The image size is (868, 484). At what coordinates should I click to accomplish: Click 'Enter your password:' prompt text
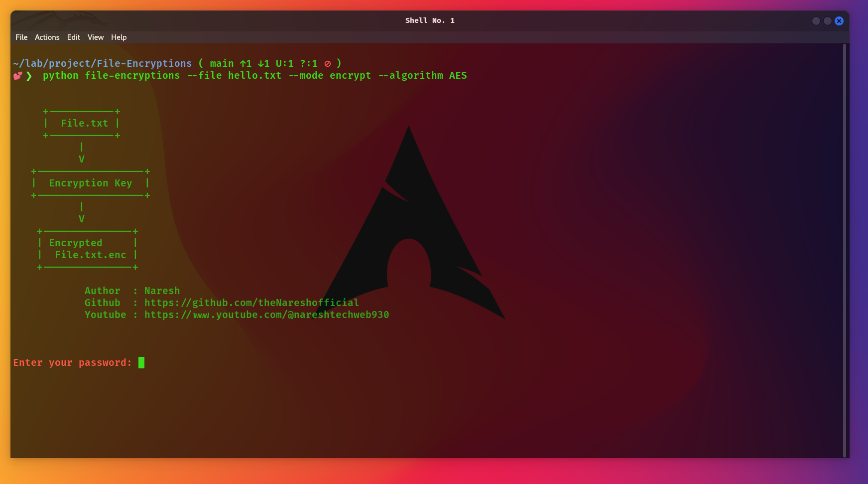point(73,363)
